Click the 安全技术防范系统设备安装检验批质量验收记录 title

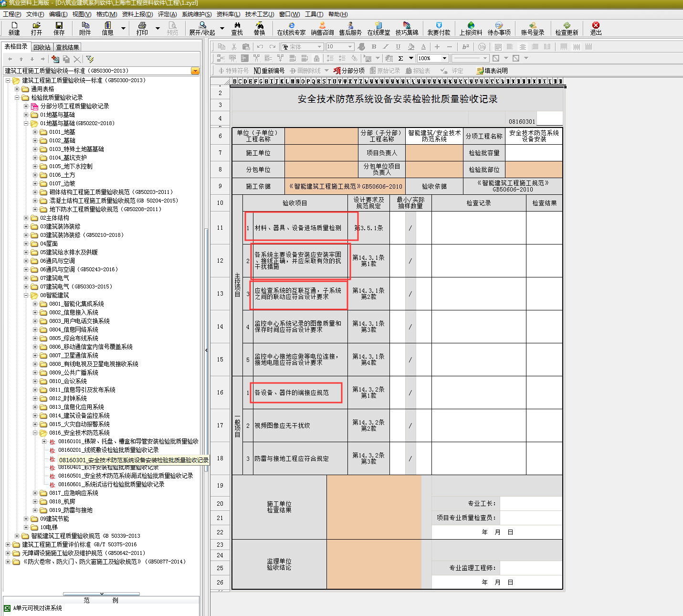tap(398, 99)
